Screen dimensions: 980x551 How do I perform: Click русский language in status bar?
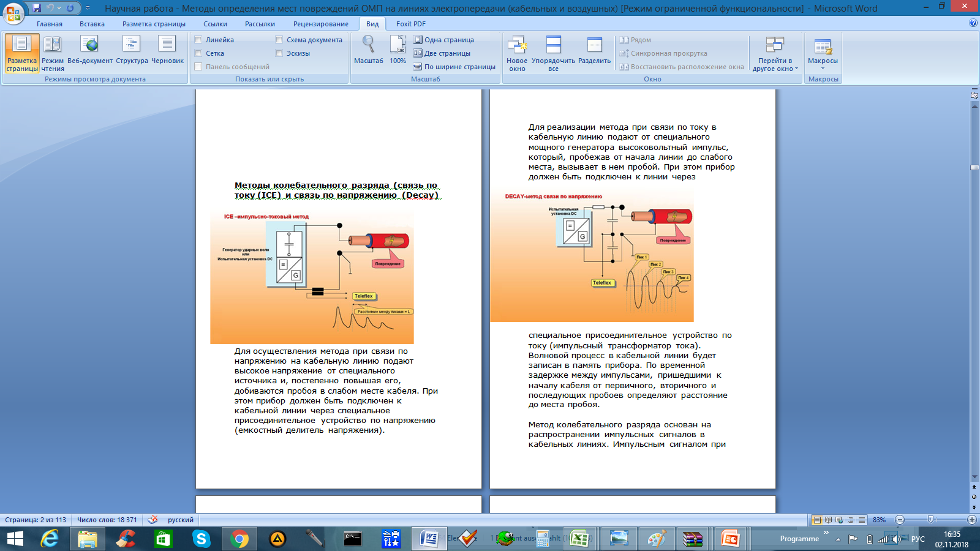[x=181, y=520]
